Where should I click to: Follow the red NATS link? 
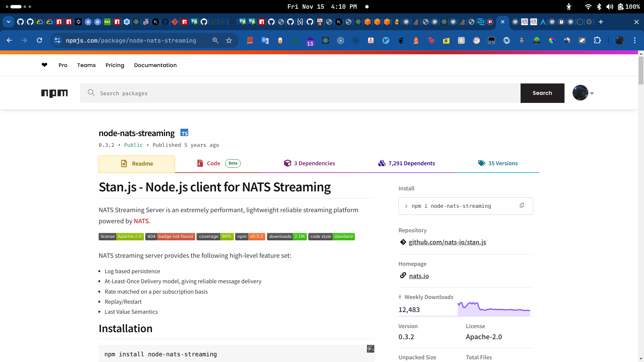click(141, 221)
